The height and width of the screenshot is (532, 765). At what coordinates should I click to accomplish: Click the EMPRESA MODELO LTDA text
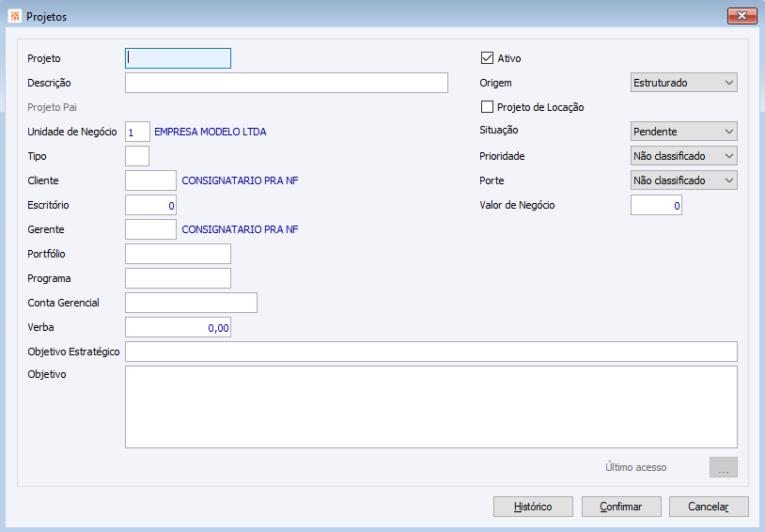pos(211,132)
